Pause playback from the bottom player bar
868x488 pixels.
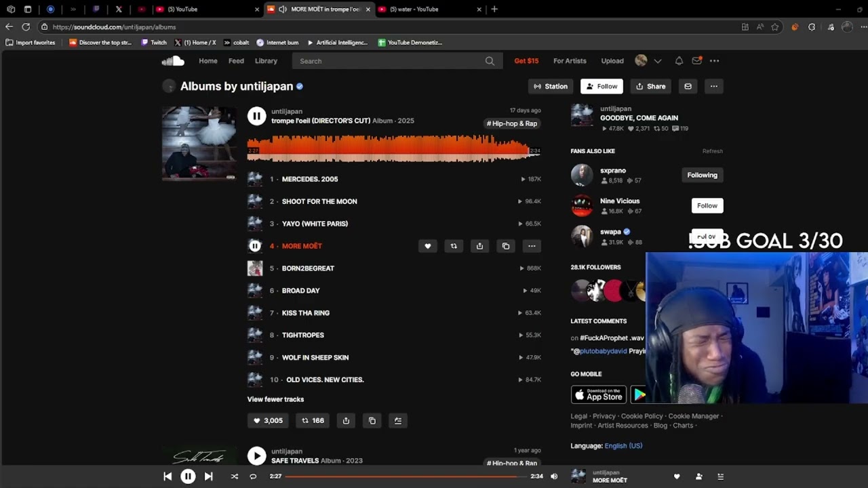[188, 476]
